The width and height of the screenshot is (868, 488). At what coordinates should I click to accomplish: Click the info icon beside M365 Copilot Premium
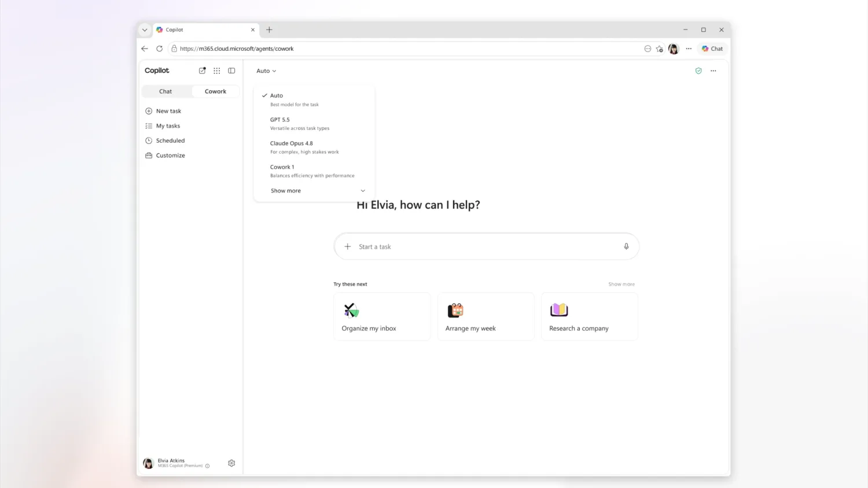pos(207,466)
